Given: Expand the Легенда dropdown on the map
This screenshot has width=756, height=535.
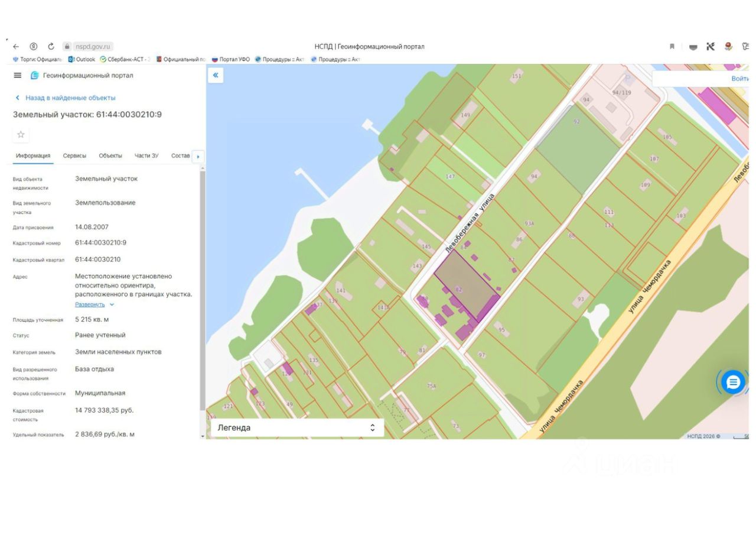Looking at the screenshot, I should [x=297, y=427].
